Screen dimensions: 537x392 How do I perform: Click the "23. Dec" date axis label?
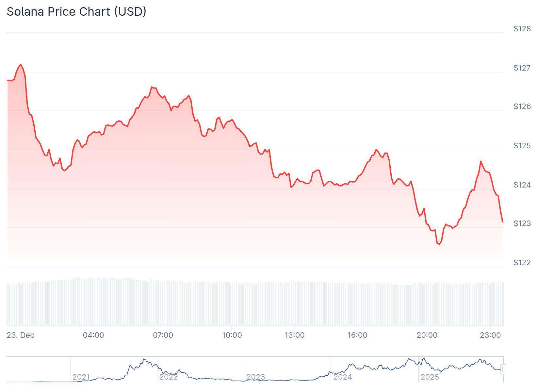(x=20, y=335)
